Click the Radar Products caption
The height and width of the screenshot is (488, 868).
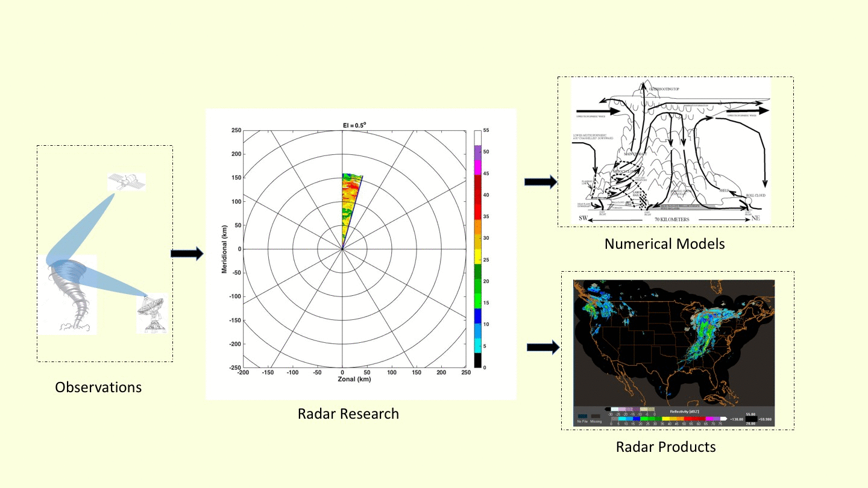(x=665, y=447)
